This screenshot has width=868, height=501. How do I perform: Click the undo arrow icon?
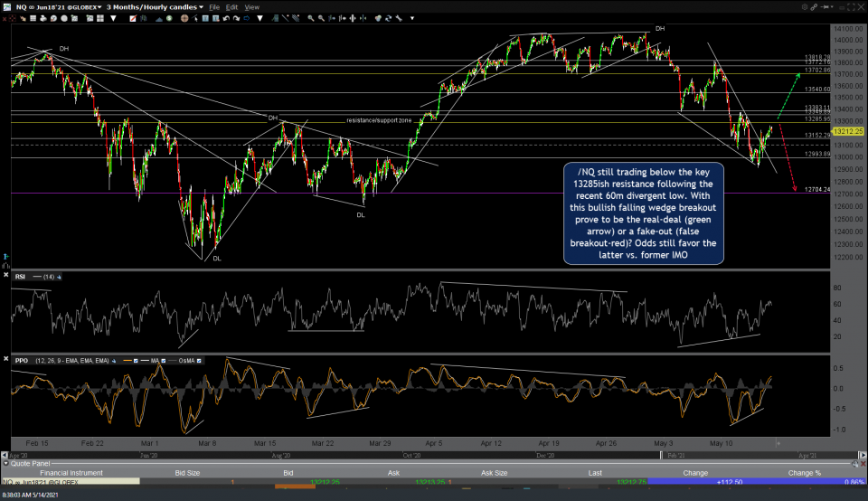pyautogui.click(x=226, y=18)
